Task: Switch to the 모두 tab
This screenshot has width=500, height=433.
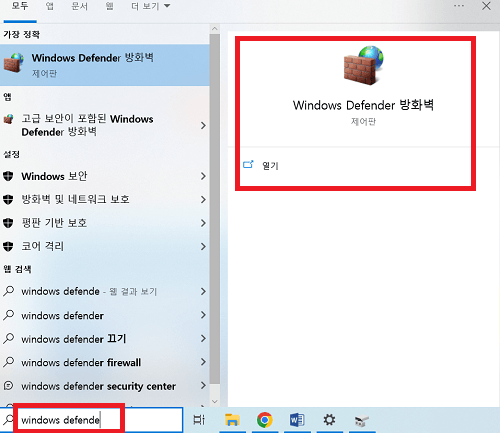Action: pos(20,6)
